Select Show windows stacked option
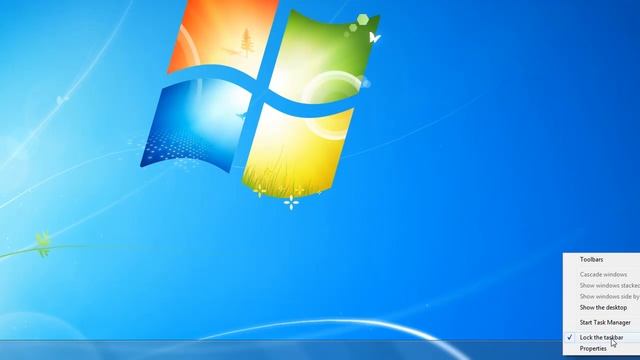This screenshot has height=360, width=640. tap(602, 285)
